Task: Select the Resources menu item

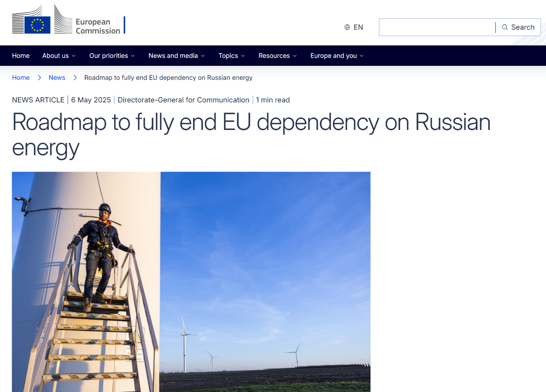Action: [274, 56]
